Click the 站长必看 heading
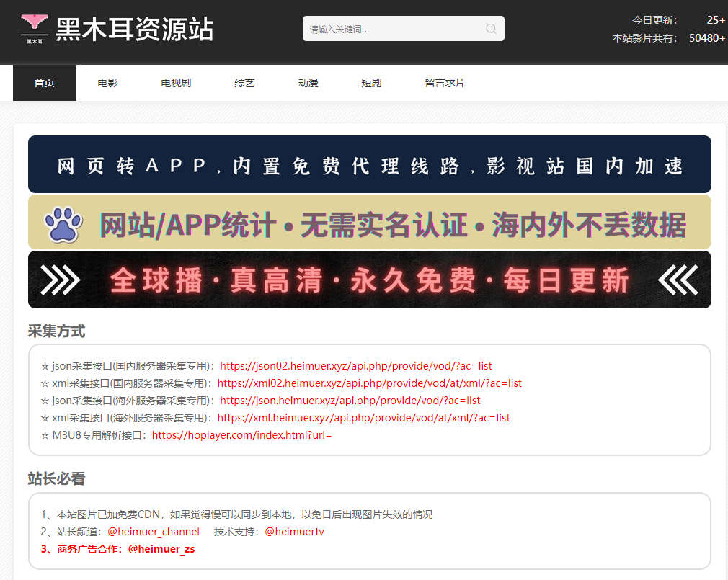 tap(57, 478)
